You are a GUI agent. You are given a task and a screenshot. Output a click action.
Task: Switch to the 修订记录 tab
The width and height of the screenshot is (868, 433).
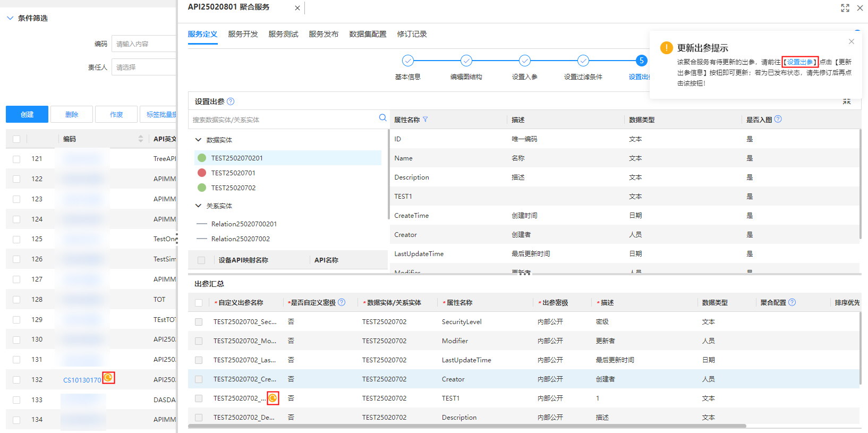[x=412, y=34]
